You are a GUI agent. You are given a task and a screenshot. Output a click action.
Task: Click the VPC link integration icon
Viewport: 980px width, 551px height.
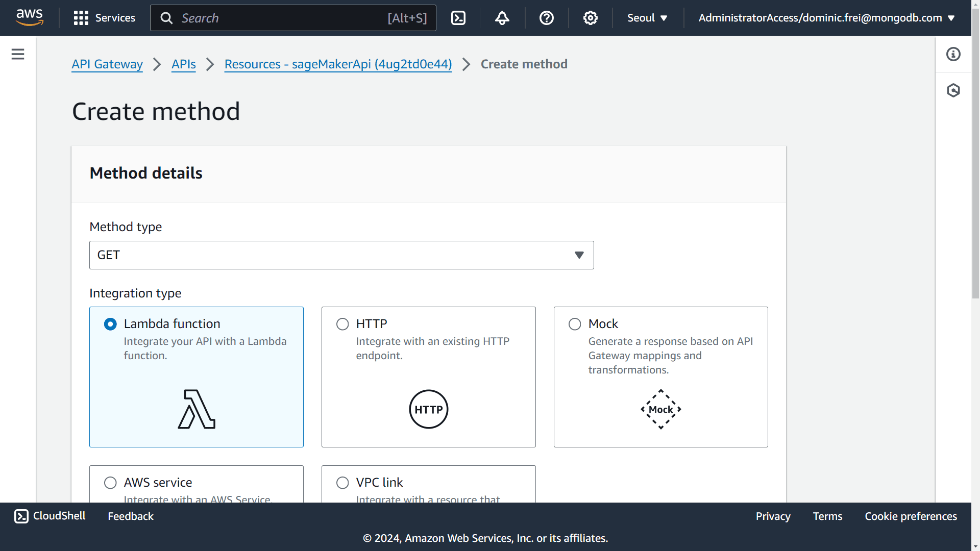click(342, 482)
